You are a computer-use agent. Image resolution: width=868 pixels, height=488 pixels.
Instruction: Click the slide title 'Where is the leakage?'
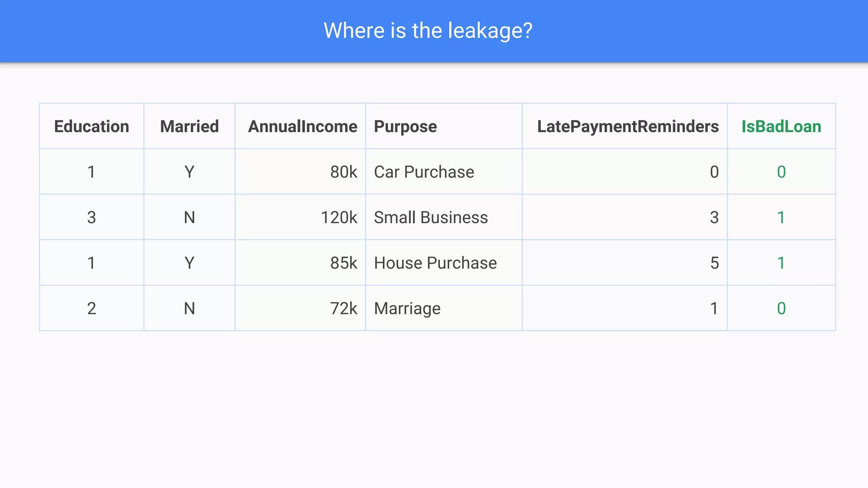428,31
